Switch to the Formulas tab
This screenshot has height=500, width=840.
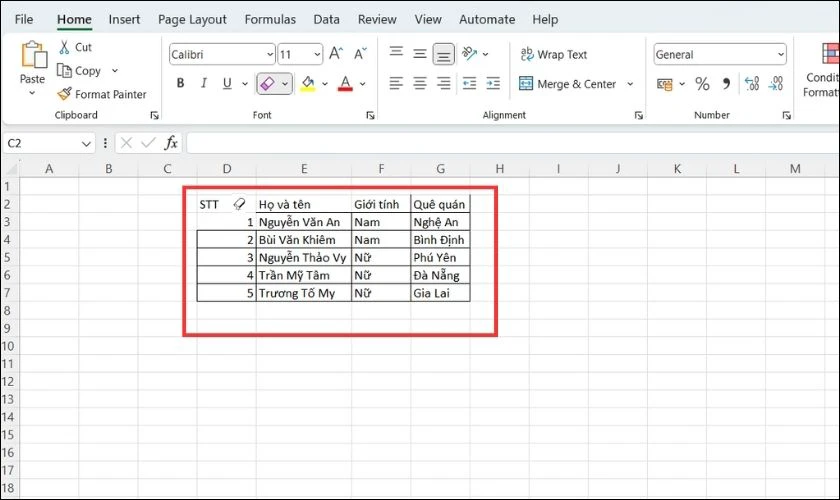pyautogui.click(x=270, y=19)
